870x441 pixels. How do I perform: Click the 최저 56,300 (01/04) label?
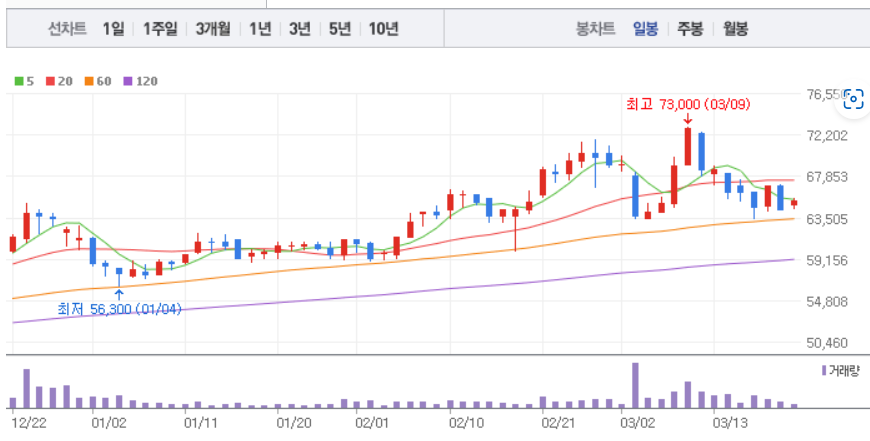tap(120, 309)
